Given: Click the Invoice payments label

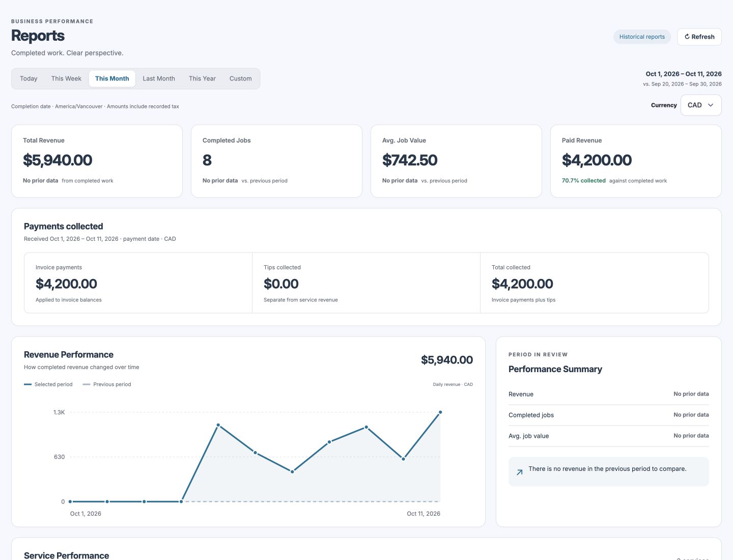Looking at the screenshot, I should (59, 267).
